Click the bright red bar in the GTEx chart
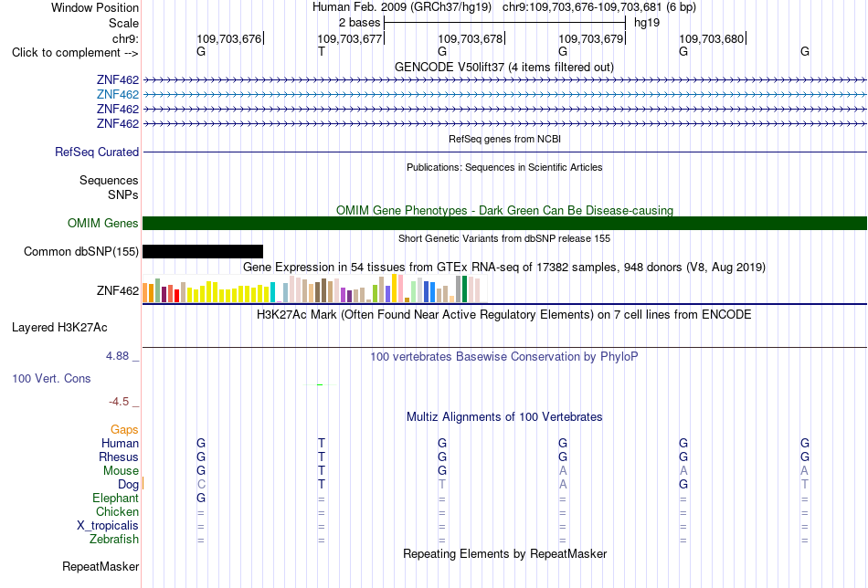 point(176,296)
